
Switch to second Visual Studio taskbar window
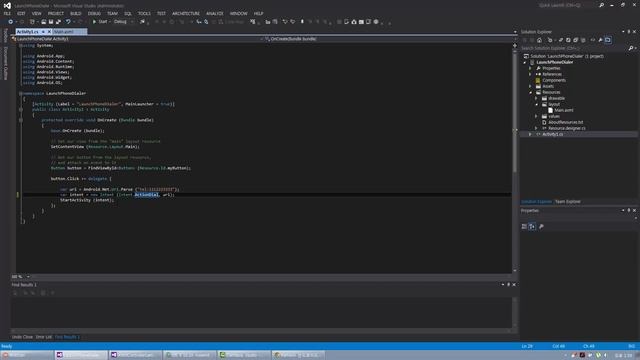click(x=136, y=355)
